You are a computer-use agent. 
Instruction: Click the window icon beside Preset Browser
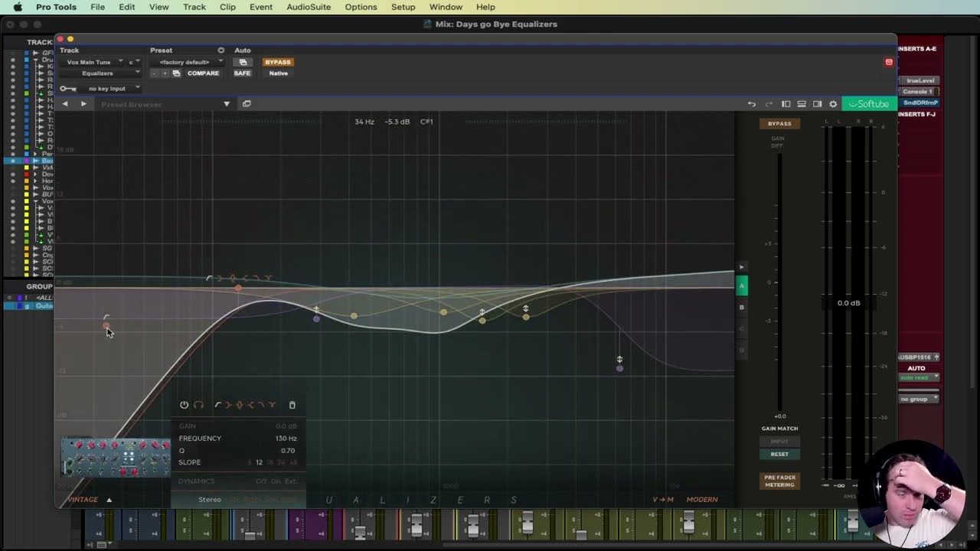(247, 104)
